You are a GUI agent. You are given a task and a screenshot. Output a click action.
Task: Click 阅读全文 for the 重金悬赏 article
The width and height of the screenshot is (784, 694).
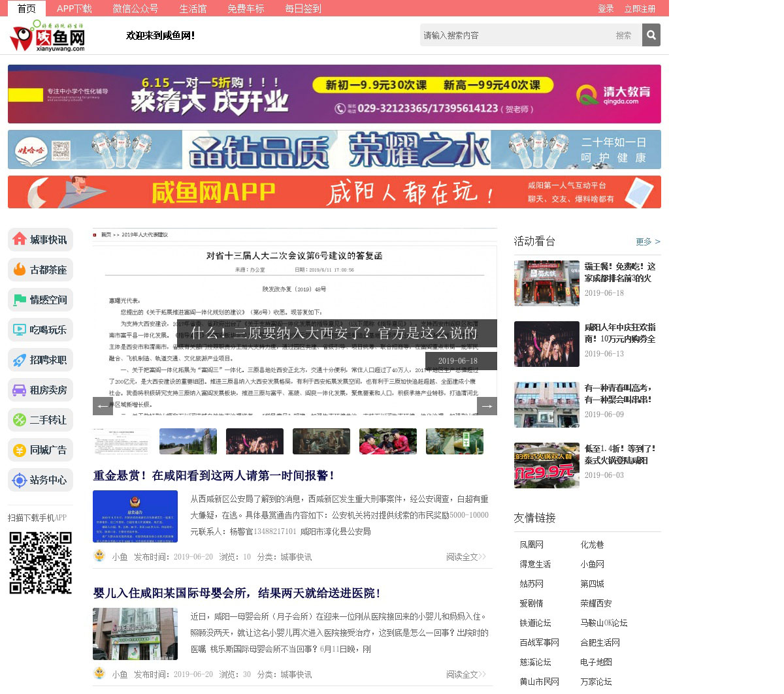pos(466,557)
